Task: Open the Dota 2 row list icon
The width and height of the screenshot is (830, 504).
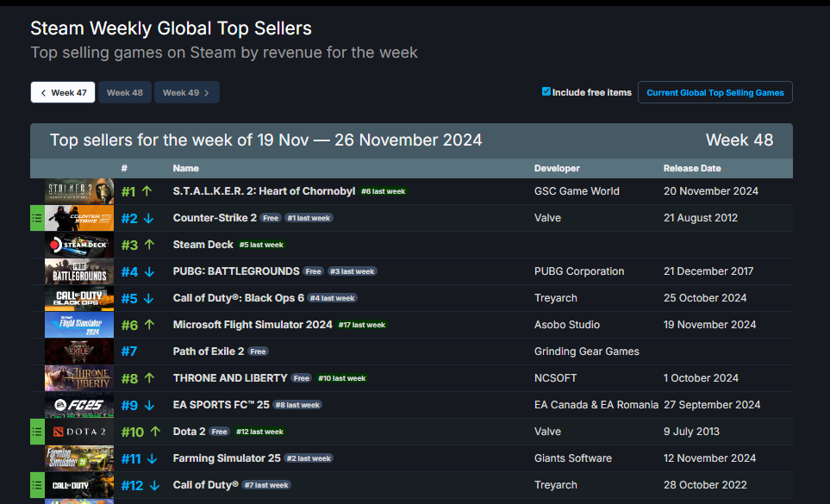Action: point(37,432)
